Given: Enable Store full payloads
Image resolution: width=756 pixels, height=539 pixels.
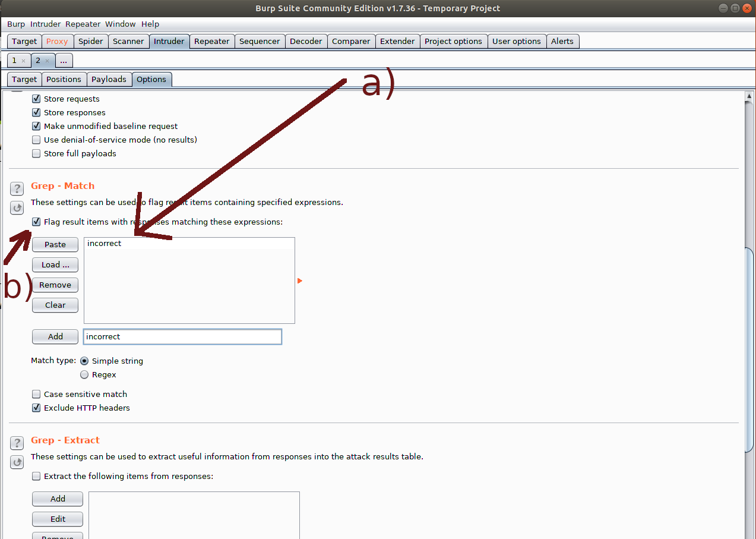Looking at the screenshot, I should pos(36,153).
